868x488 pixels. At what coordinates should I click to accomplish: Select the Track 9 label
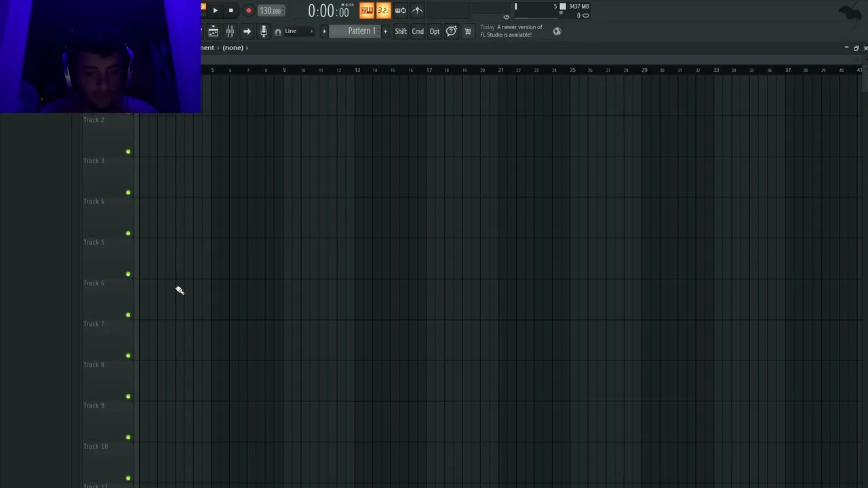[x=94, y=405]
